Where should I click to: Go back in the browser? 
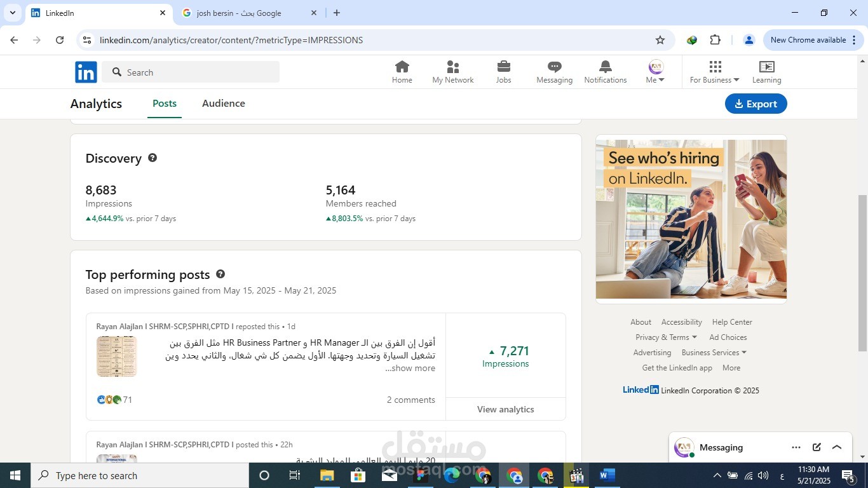(14, 40)
